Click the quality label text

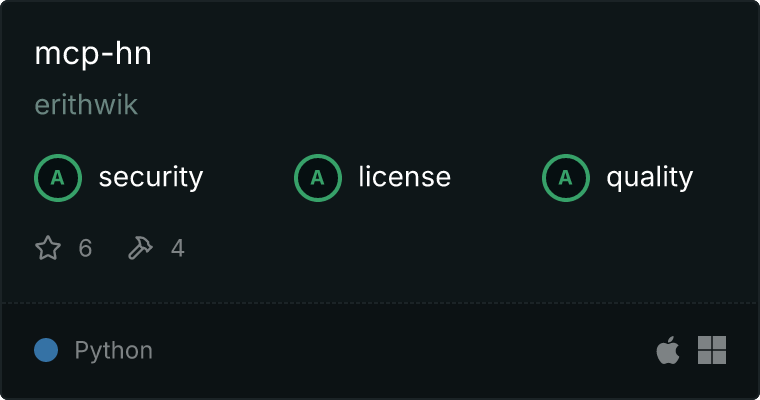point(649,177)
